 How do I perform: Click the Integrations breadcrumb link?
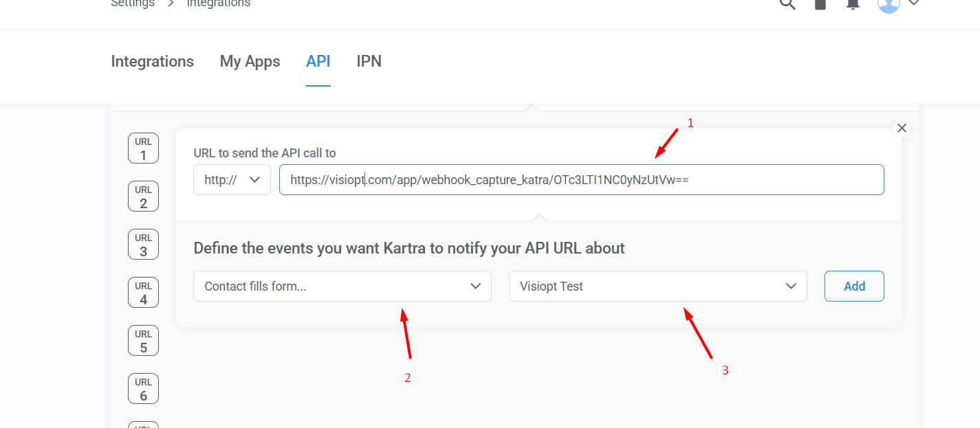(219, 3)
